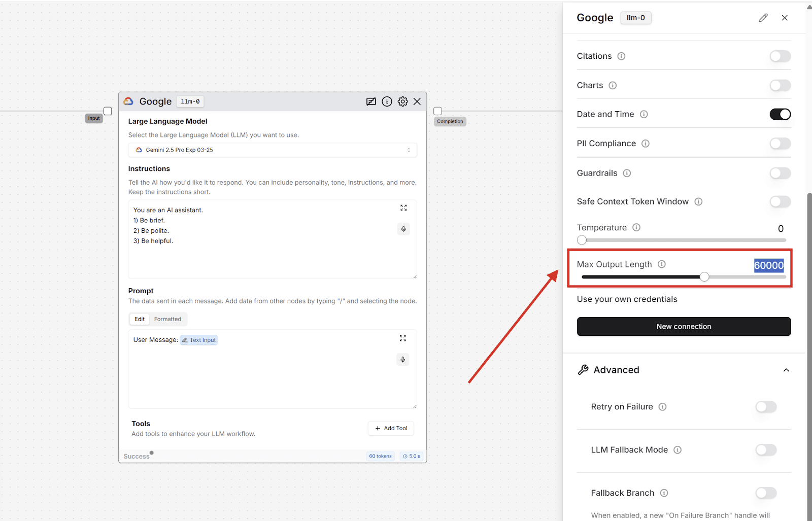The height and width of the screenshot is (521, 812).
Task: Close the Google settings side panel
Action: click(x=785, y=18)
